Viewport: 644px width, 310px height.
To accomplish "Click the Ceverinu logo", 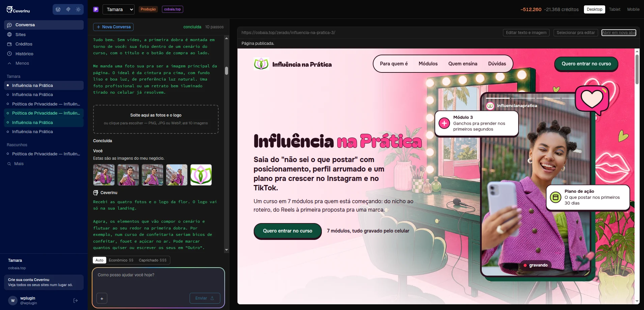I will coord(18,10).
